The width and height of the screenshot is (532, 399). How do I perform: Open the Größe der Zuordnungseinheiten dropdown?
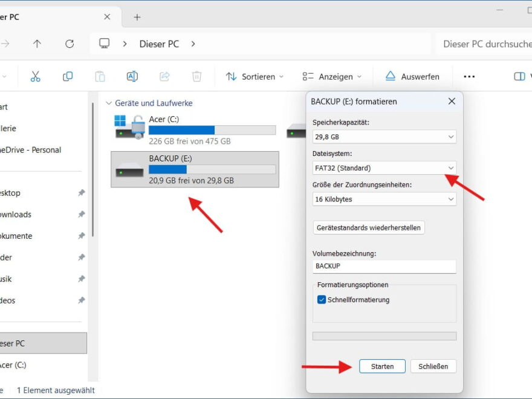384,199
